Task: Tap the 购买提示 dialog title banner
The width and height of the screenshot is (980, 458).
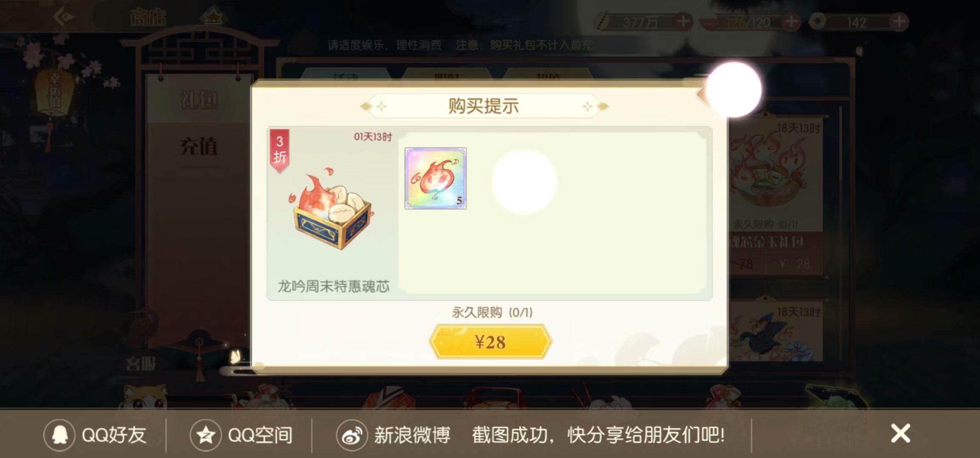Action: (x=484, y=106)
